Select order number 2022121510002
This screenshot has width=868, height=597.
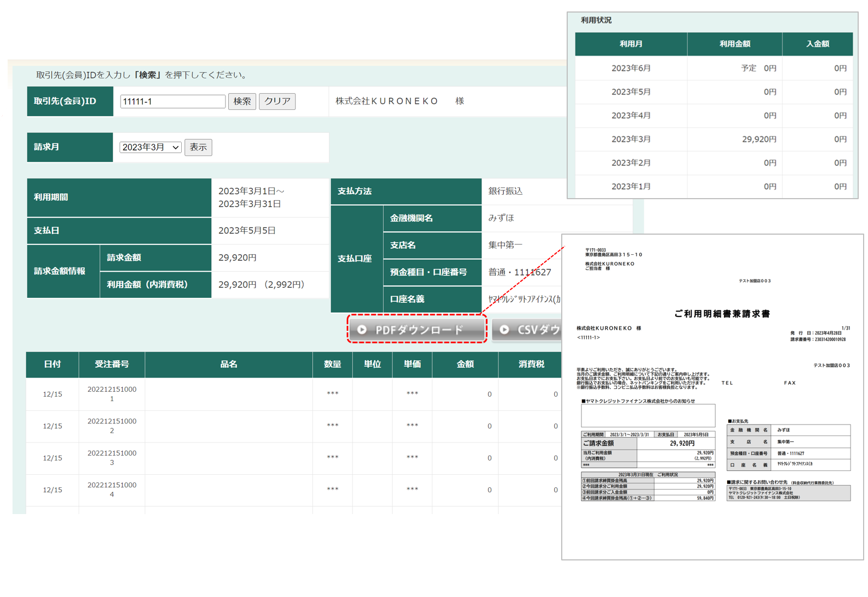click(x=112, y=426)
